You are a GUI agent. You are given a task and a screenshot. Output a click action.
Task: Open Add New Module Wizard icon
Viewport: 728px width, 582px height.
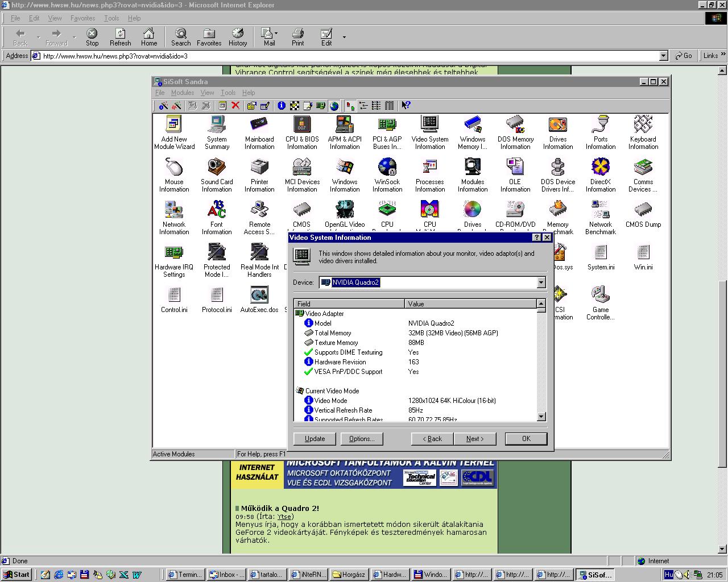(x=174, y=132)
